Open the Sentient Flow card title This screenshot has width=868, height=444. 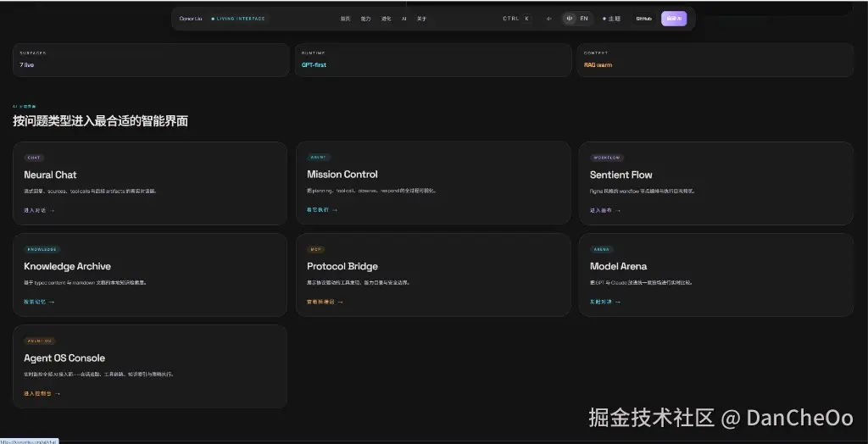[x=621, y=175]
